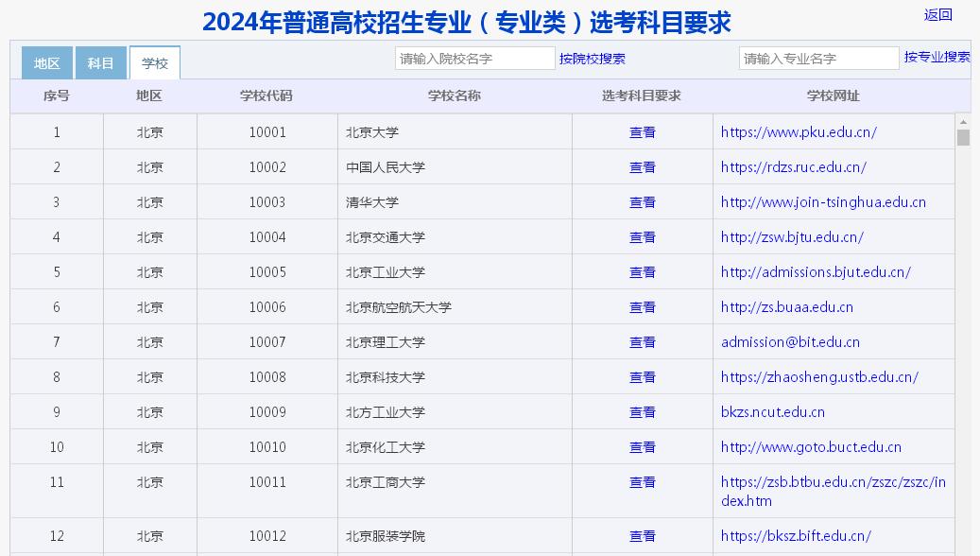Select the 中国人民大学 name cell
Image resolution: width=980 pixels, height=556 pixels.
click(x=455, y=167)
